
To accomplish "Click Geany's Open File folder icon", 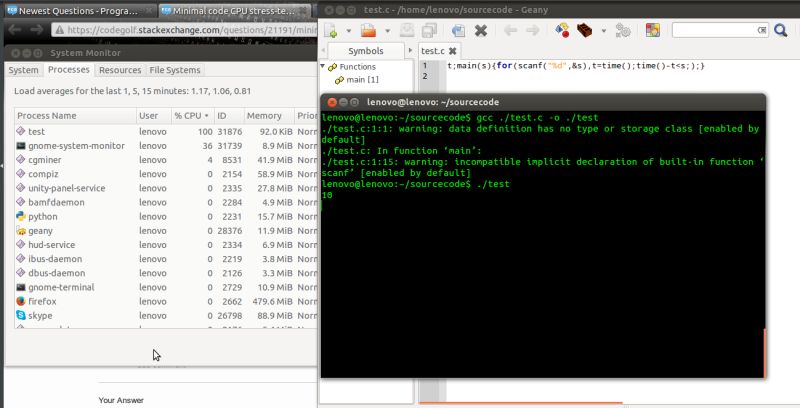I will click(368, 31).
